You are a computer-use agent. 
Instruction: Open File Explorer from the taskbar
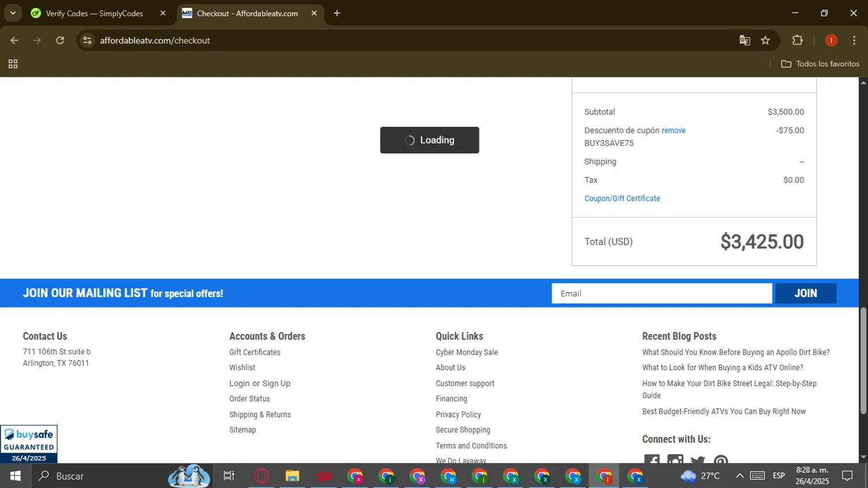(x=292, y=476)
